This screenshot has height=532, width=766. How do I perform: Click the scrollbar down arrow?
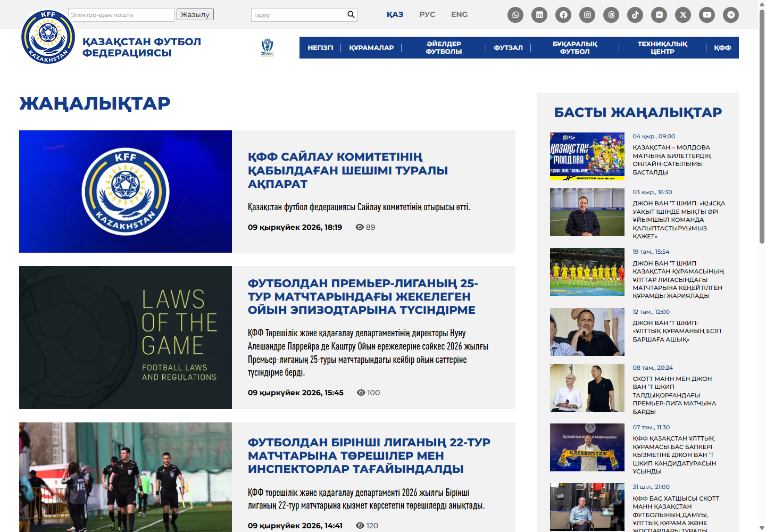[762, 528]
